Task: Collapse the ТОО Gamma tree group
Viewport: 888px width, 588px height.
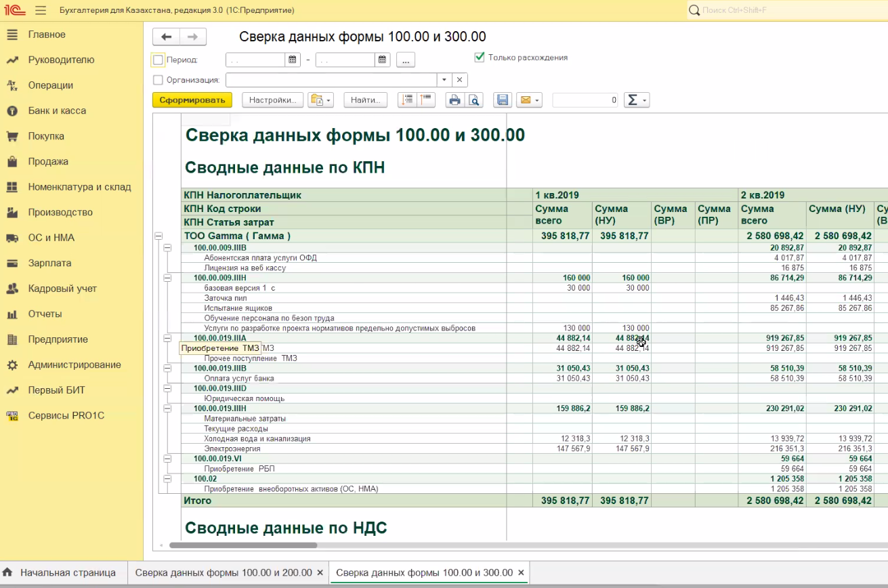Action: coord(158,236)
